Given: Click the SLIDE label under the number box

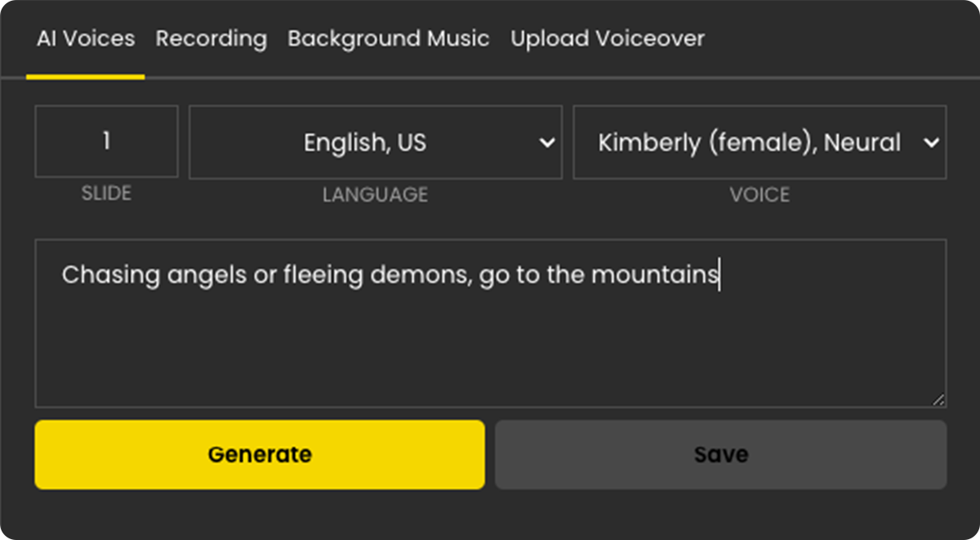Looking at the screenshot, I should 106,194.
